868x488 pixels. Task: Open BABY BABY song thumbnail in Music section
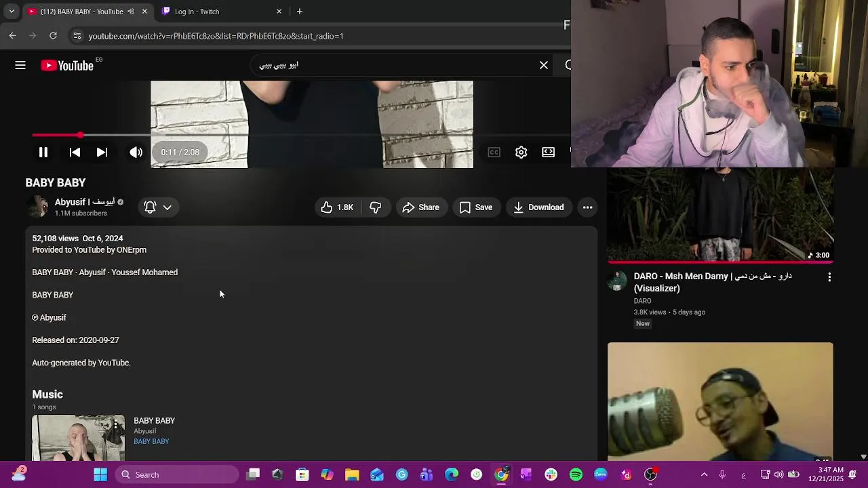pos(78,438)
